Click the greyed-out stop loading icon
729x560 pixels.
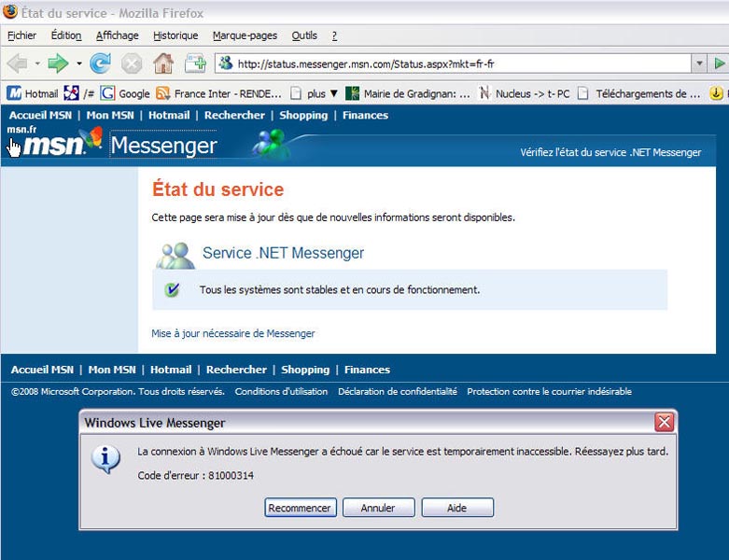point(132,63)
